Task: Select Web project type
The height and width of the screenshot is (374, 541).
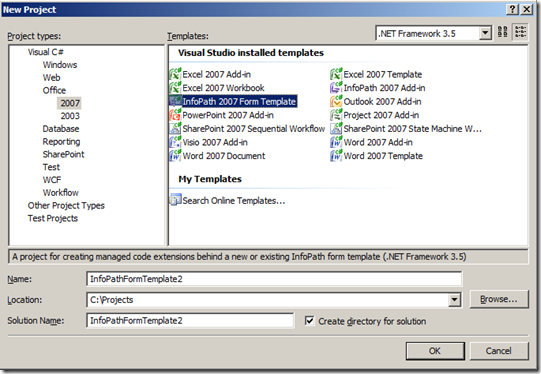Action: (x=51, y=78)
